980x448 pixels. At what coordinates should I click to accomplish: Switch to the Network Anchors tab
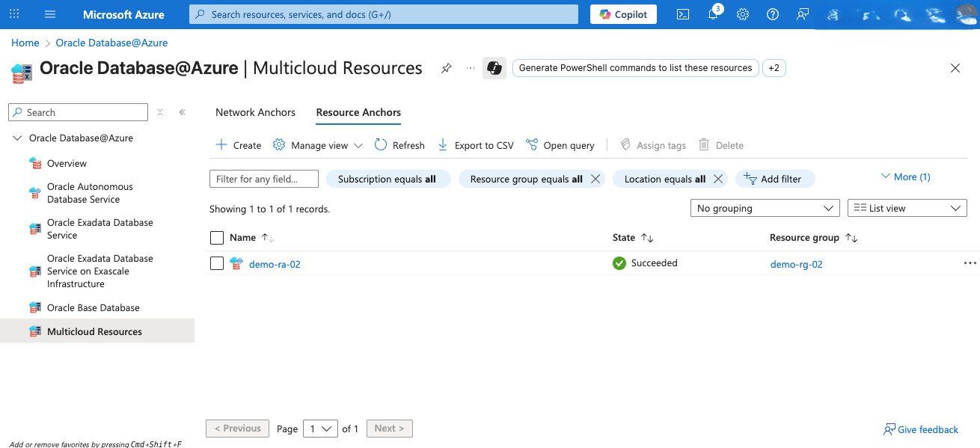click(255, 112)
